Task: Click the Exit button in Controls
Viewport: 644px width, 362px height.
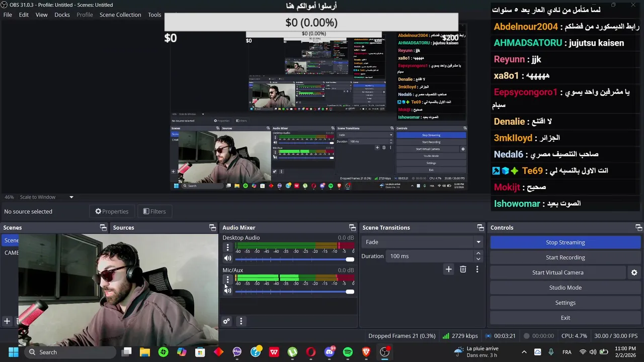Action: (x=565, y=318)
